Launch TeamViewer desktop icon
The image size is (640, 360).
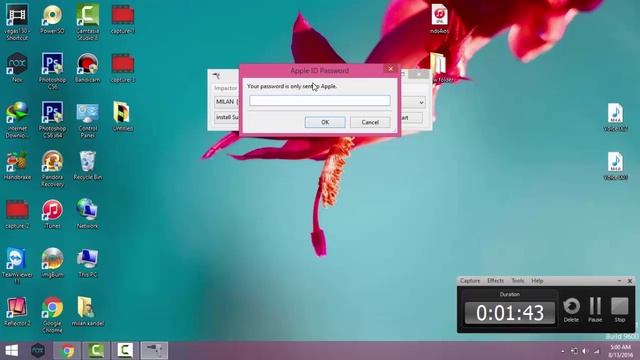click(x=17, y=266)
